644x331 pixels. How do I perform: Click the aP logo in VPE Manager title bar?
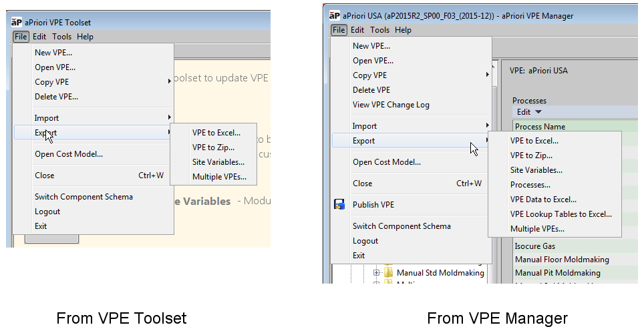pos(335,16)
